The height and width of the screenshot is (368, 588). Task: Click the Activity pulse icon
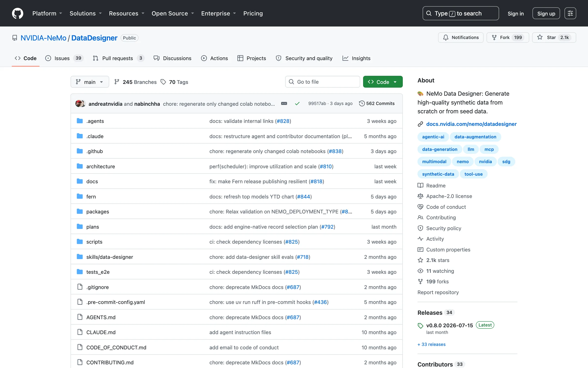(420, 239)
